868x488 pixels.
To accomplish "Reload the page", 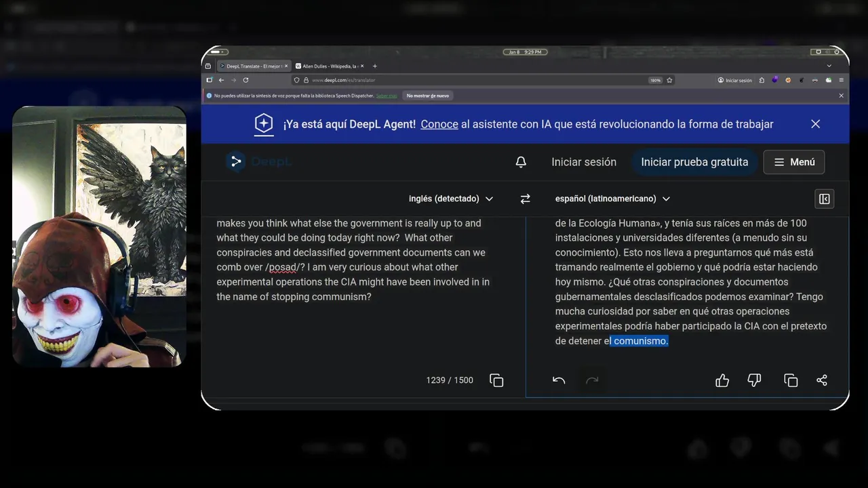I will (245, 80).
